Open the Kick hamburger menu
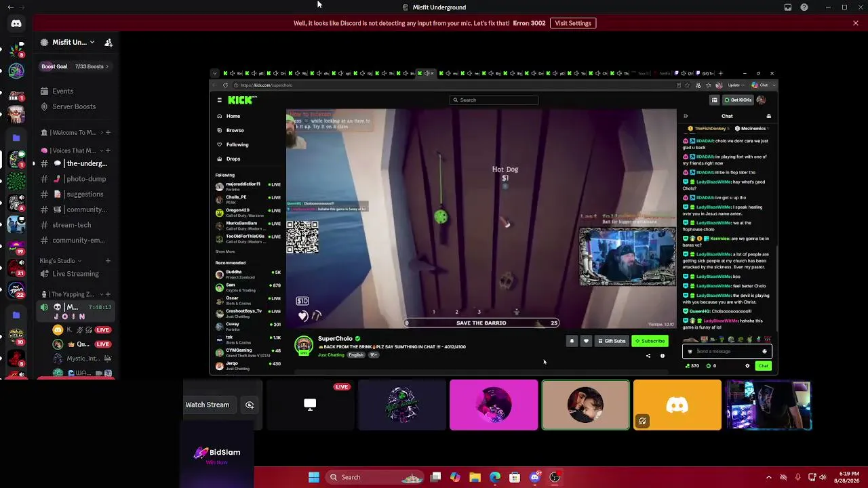Image resolution: width=868 pixels, height=488 pixels. click(x=219, y=100)
